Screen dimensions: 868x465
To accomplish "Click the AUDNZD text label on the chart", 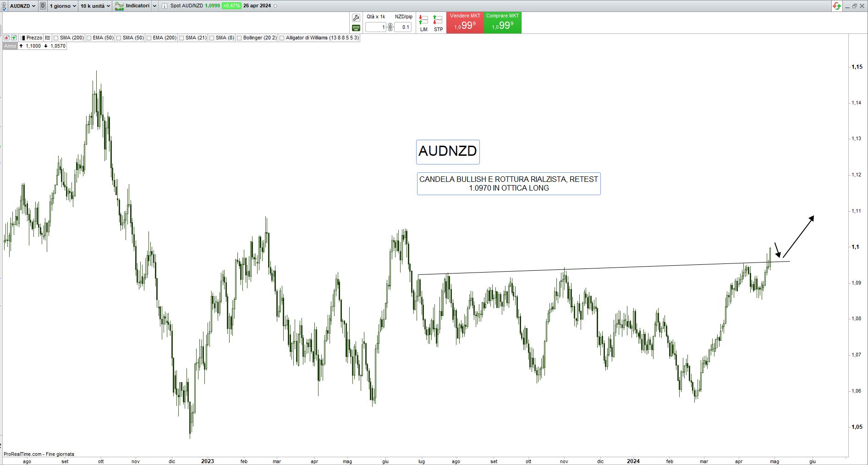I will (448, 152).
